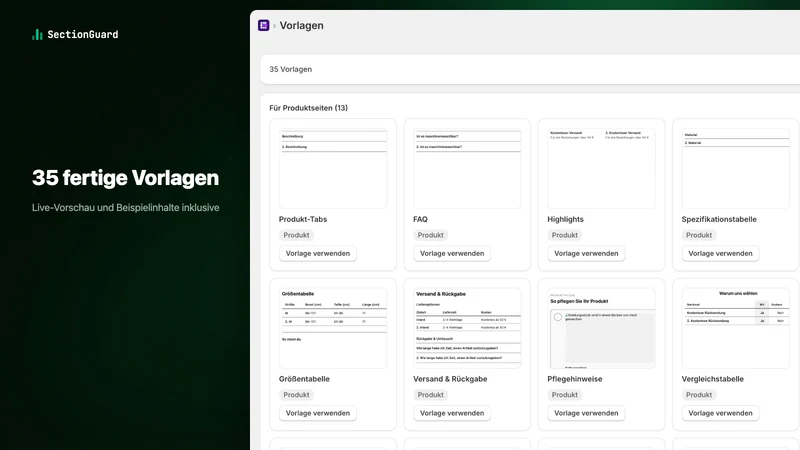Click the purple app icon beside Vorlagen
The width and height of the screenshot is (800, 450).
click(263, 25)
